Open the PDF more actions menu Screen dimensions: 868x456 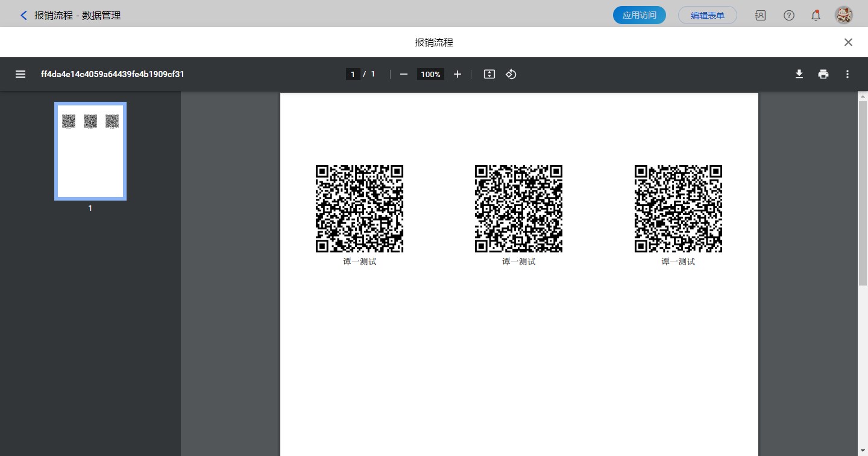[848, 74]
